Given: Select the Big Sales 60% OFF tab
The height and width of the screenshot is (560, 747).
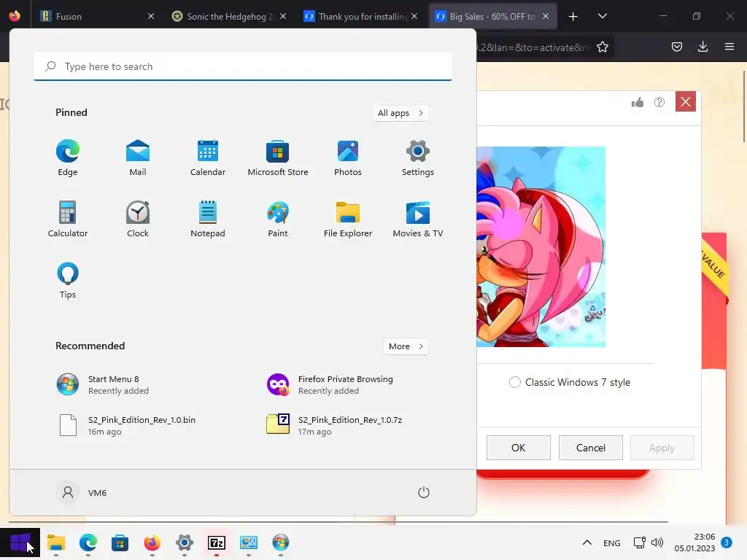Looking at the screenshot, I should 492,16.
